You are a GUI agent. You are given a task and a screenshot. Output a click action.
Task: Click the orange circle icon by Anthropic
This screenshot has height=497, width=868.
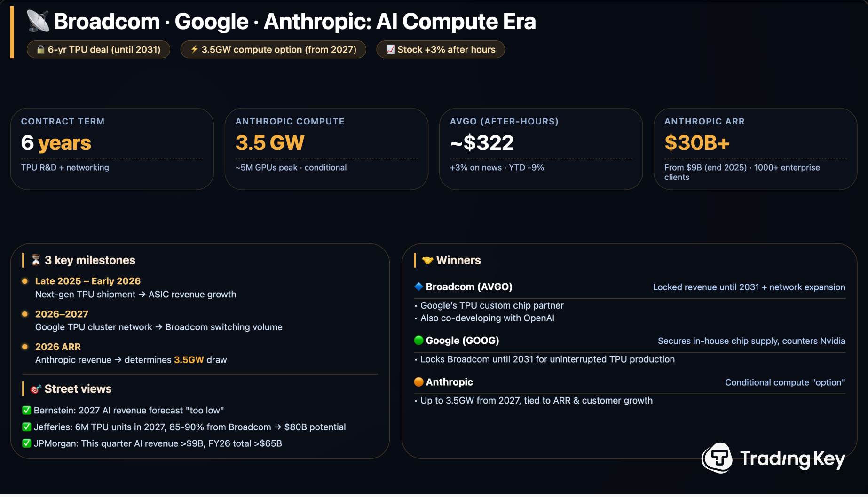(418, 382)
